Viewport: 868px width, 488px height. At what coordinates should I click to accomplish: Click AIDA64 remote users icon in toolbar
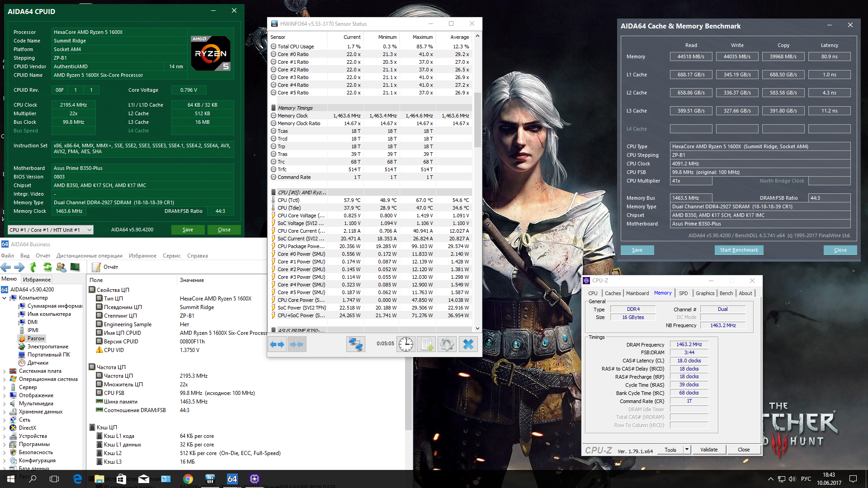[61, 267]
